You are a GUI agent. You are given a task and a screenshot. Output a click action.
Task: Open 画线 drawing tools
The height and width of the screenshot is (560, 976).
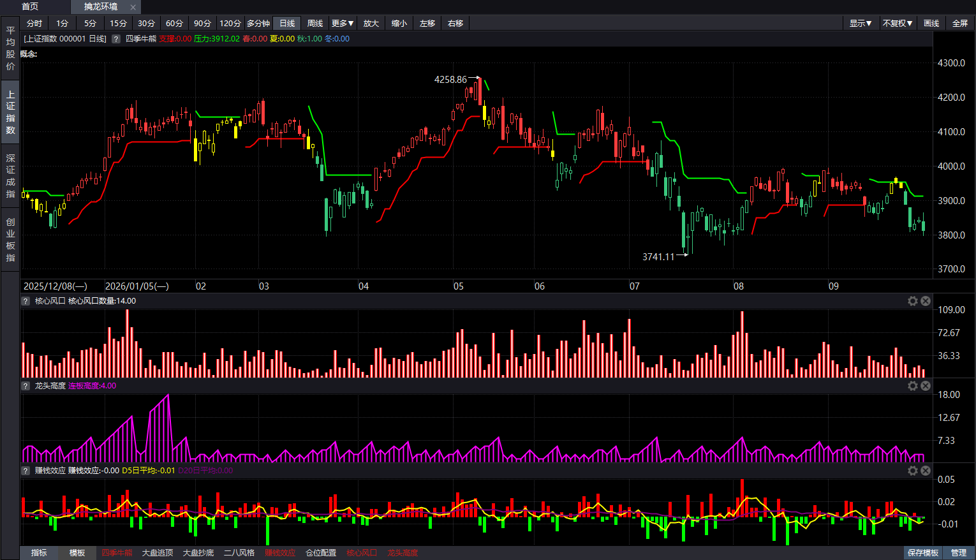(x=931, y=23)
